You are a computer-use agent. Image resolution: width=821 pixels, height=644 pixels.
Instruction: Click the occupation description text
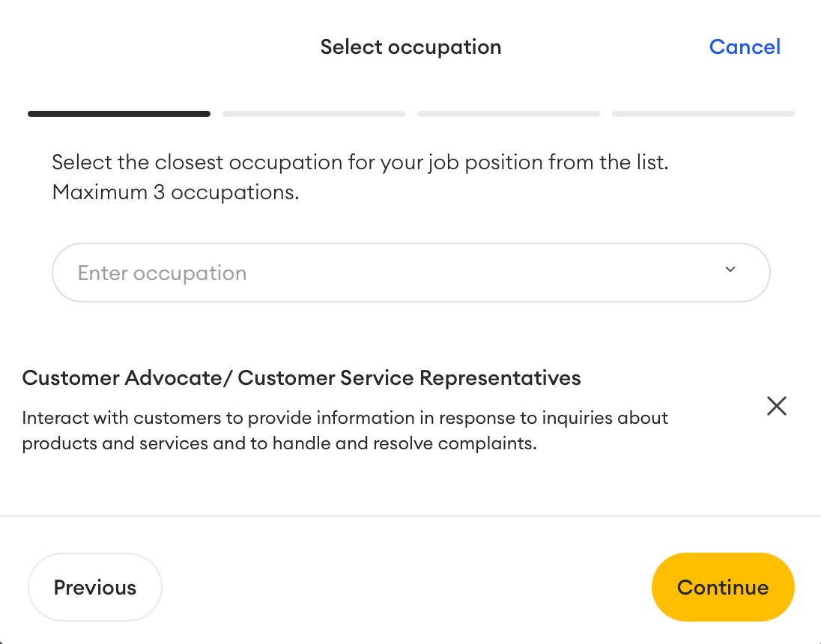(345, 430)
